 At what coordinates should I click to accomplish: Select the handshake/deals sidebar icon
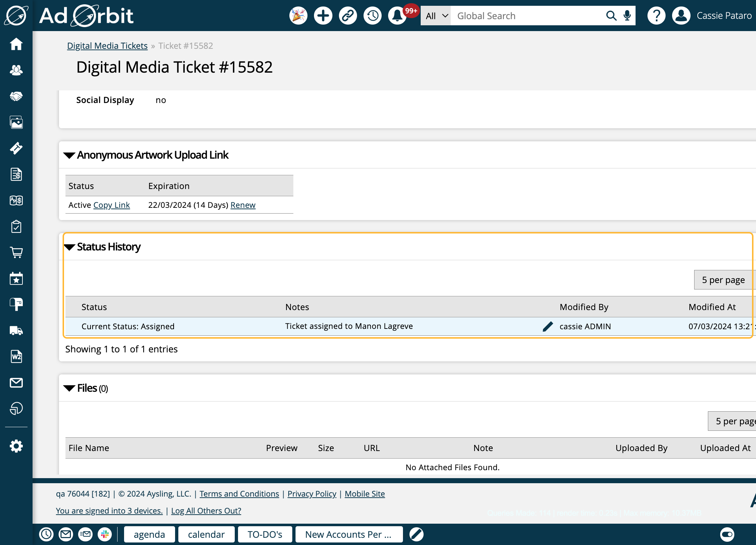click(x=16, y=96)
